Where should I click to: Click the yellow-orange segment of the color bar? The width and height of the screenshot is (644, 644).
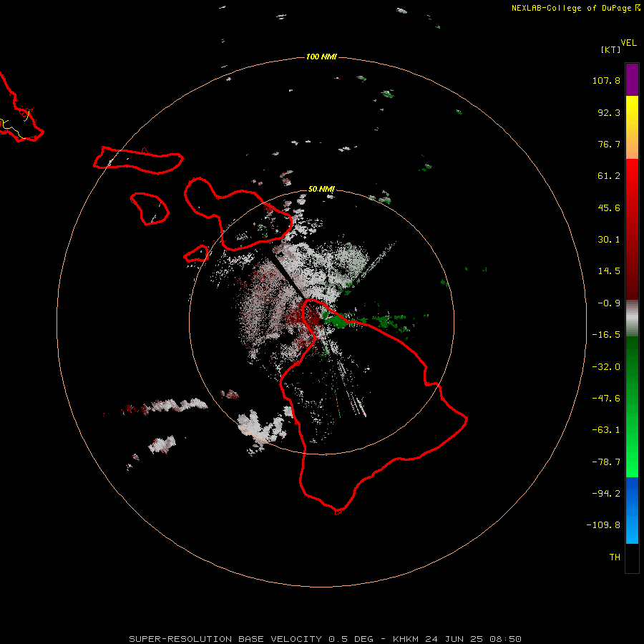(632, 127)
